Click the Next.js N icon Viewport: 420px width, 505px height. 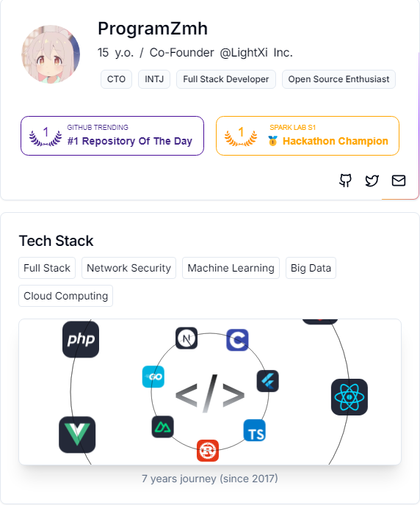(187, 338)
